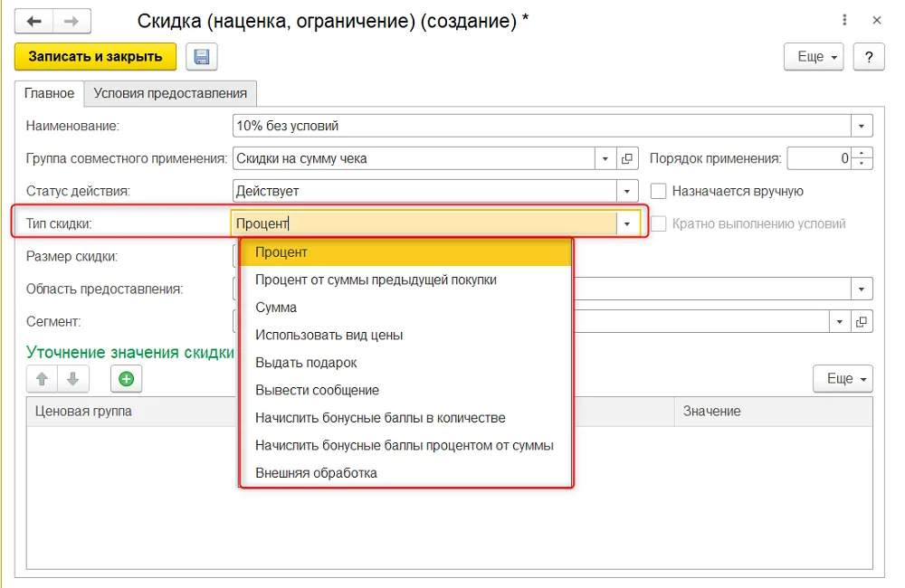905x588 pixels.
Task: Open the top Еще menu button
Action: [814, 57]
